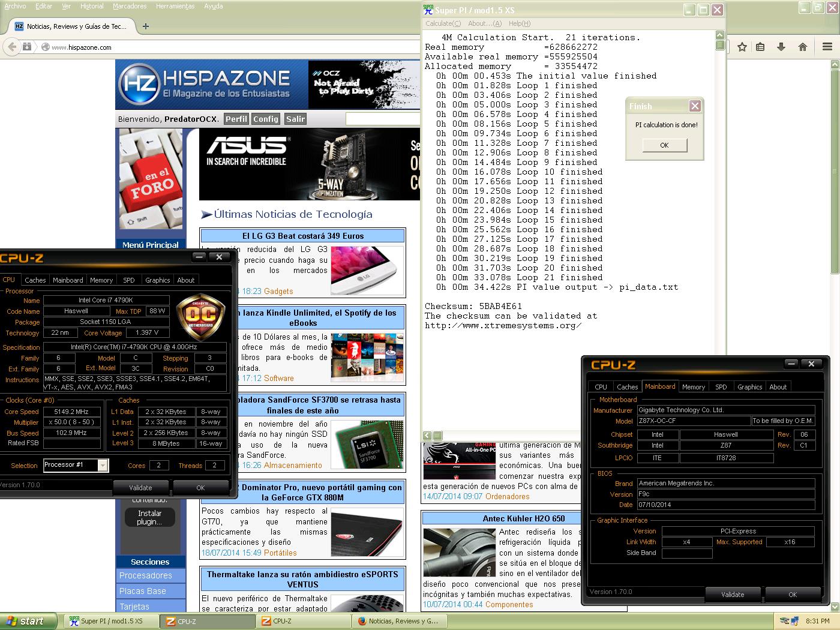Click Validate in the CPU-Z mainboard window
Screen dimensions: 840x630
733,595
